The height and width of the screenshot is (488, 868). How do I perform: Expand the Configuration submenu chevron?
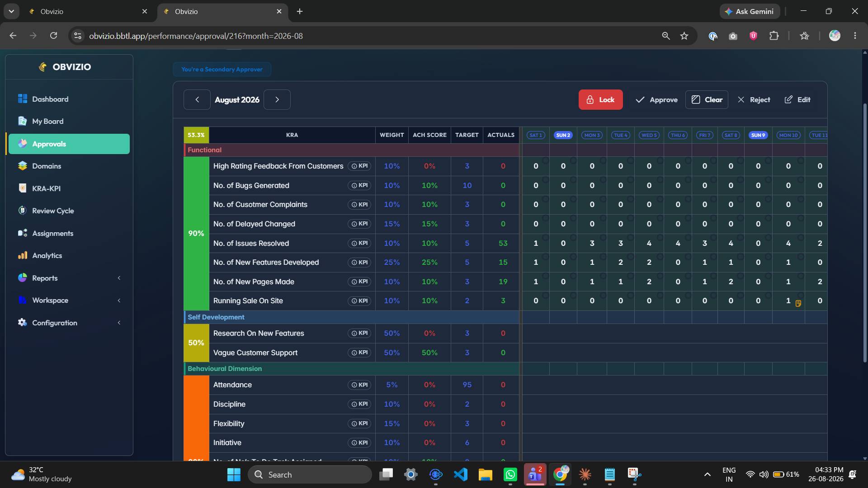(119, 323)
